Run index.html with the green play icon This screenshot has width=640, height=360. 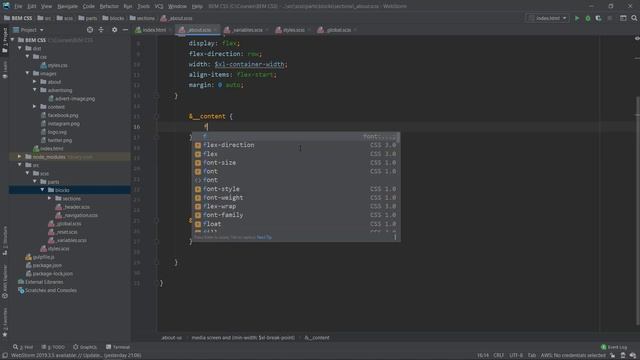[577, 18]
